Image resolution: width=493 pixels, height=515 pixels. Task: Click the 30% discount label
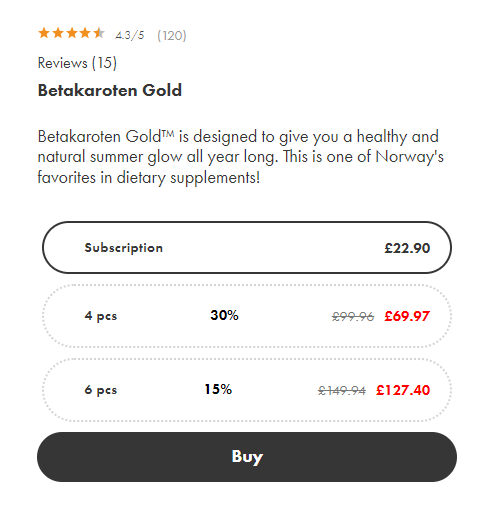tap(224, 315)
